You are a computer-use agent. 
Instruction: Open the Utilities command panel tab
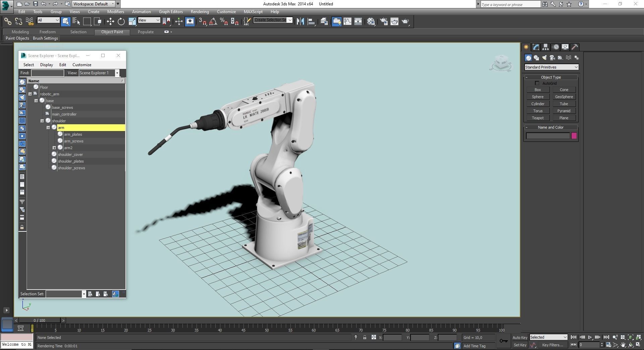(575, 47)
